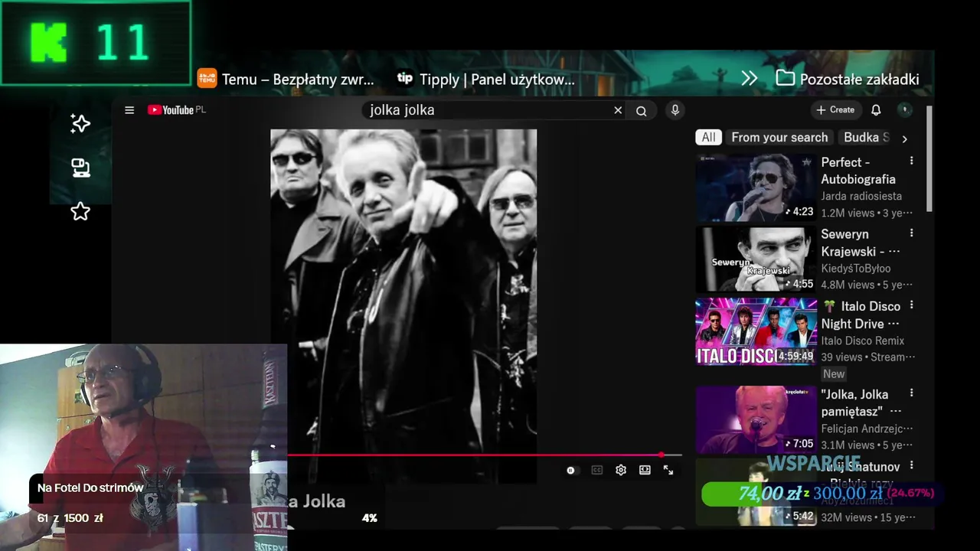
Task: Click the Create button
Action: tap(835, 110)
